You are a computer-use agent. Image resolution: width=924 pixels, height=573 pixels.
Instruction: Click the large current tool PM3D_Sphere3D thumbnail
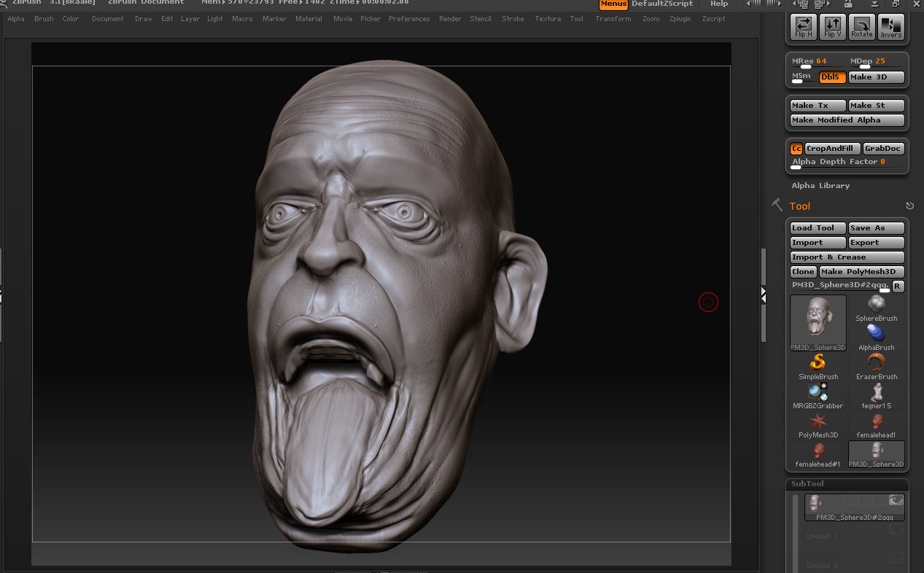coord(818,323)
